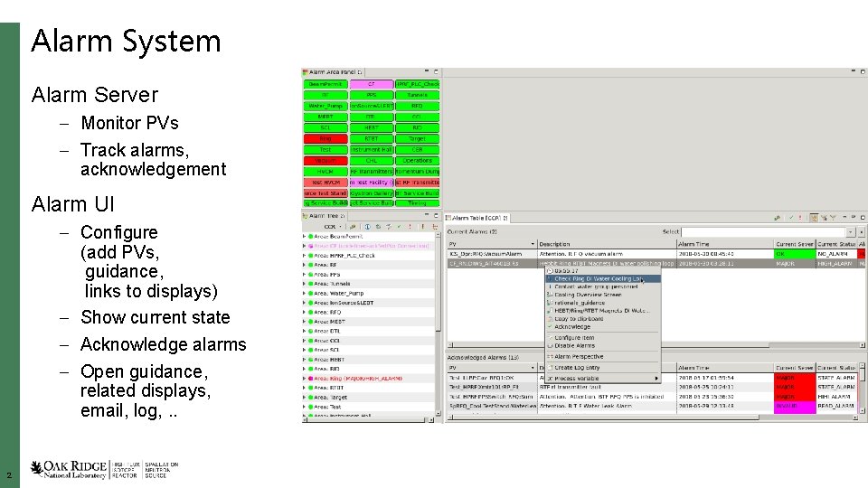Click Acknowledged Alarms horizontal scrollbar
This screenshot has height=488, width=868.
coord(652,418)
